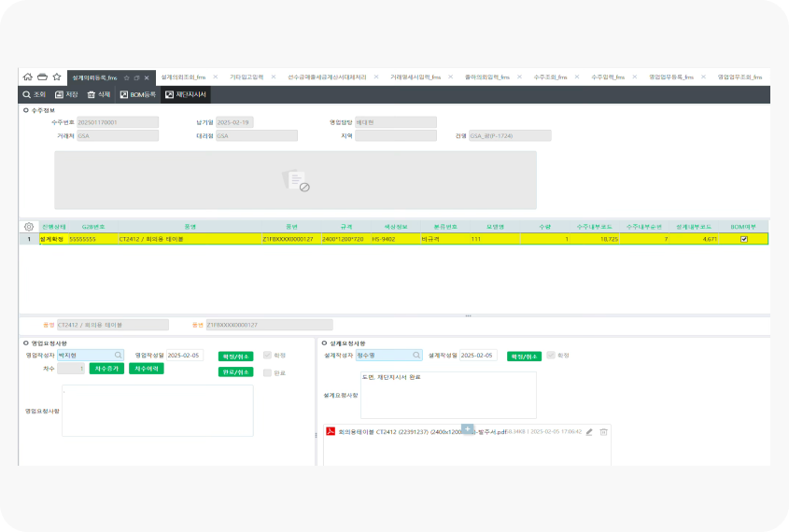Toggle the BOM여부 checkbox in row 1

(x=743, y=239)
